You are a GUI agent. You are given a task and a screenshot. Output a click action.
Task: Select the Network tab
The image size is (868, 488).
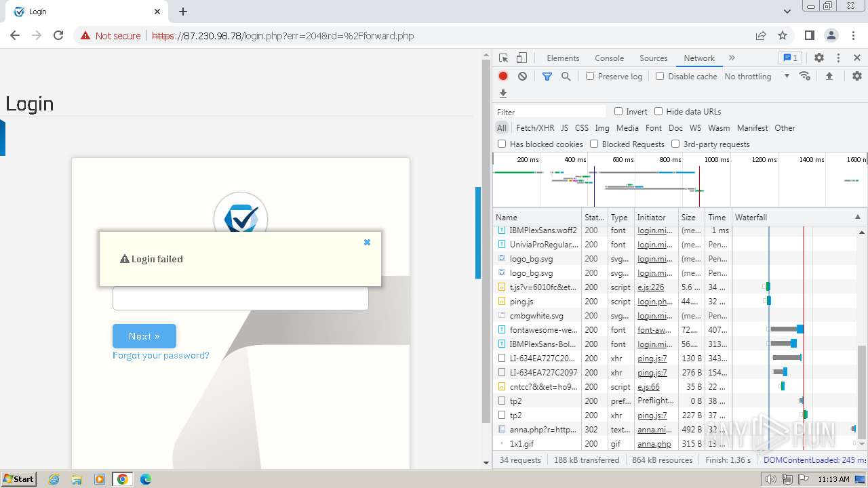coord(699,58)
